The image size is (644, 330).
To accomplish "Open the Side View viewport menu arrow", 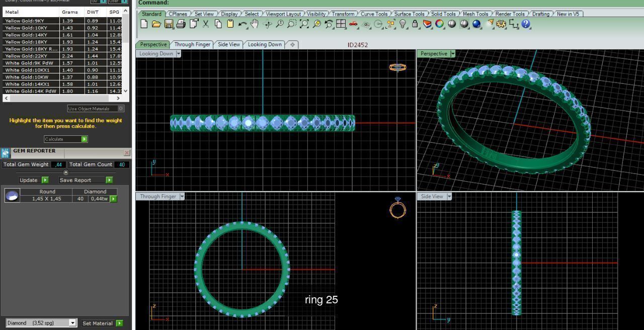I will (x=449, y=197).
